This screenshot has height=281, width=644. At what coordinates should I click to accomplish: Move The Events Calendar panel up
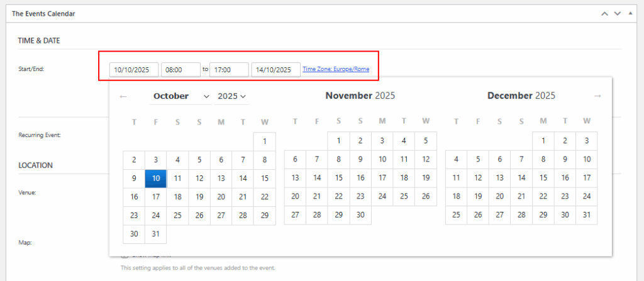[604, 13]
